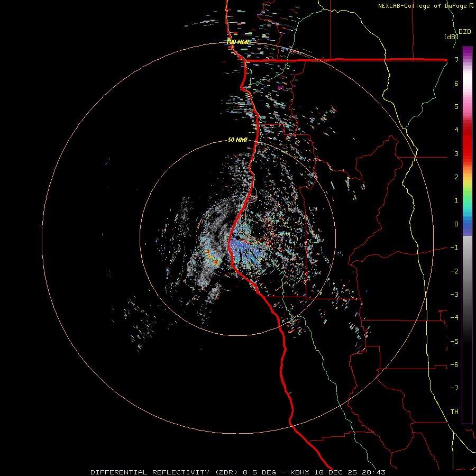Click the 20:43 timestamp in the caption
Screen dimensions: 476x476
tap(374, 472)
